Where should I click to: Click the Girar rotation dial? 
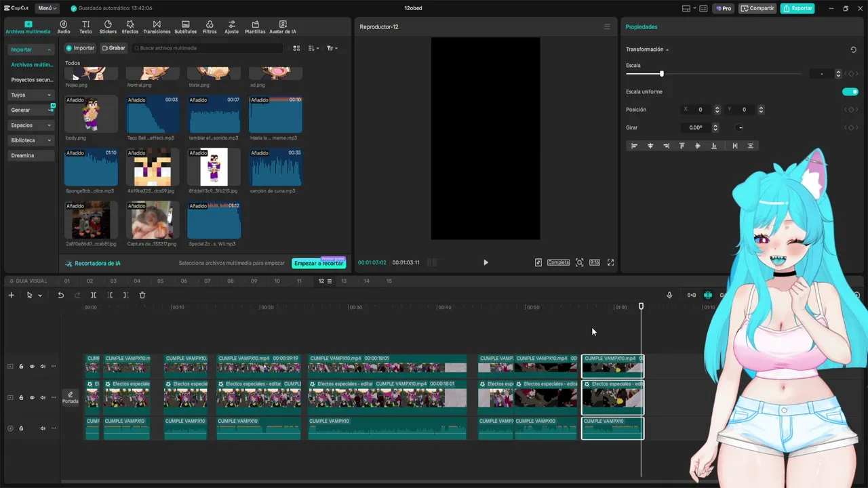[740, 127]
